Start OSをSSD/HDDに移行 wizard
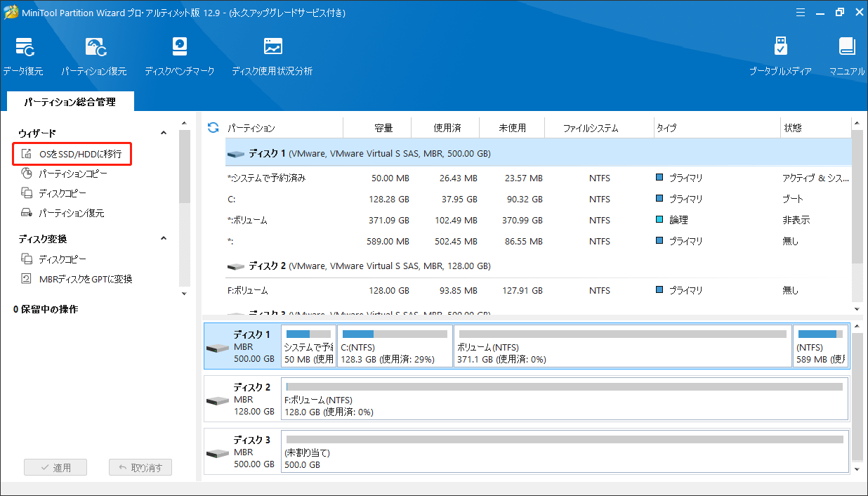The height and width of the screenshot is (496, 868). [72, 154]
